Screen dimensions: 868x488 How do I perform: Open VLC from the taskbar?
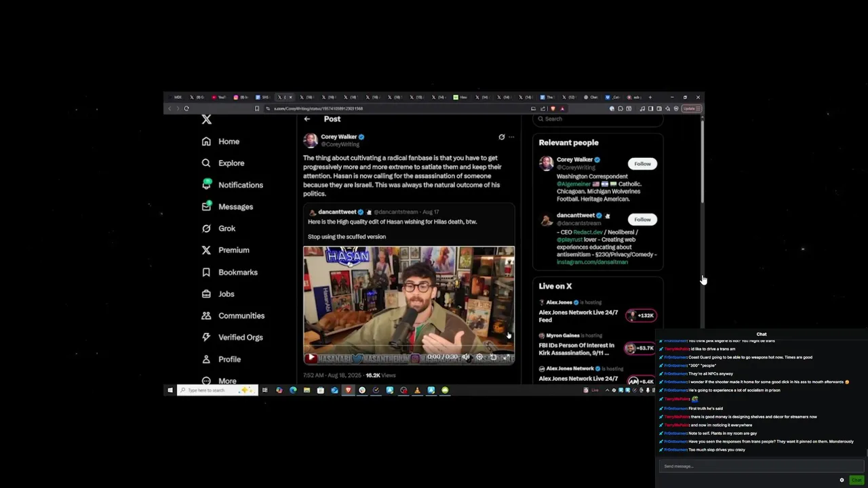pos(417,390)
